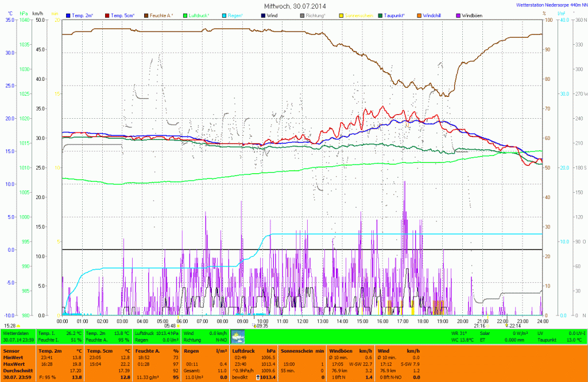Click the yellow Sonnenschein legend square
Screen dimensions: 588x382
click(342, 15)
